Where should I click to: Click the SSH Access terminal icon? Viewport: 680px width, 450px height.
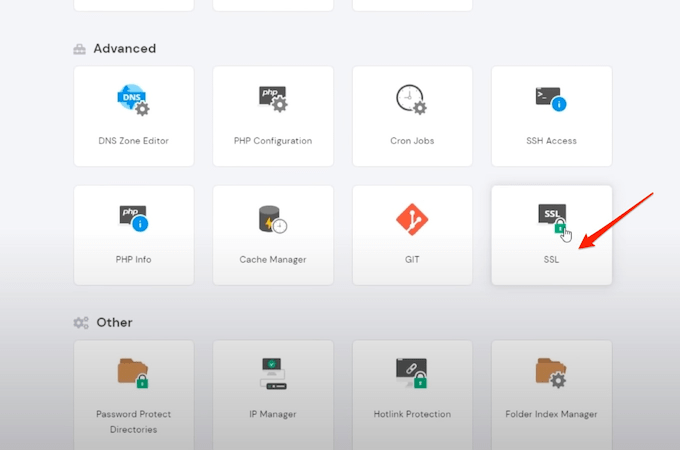[551, 99]
